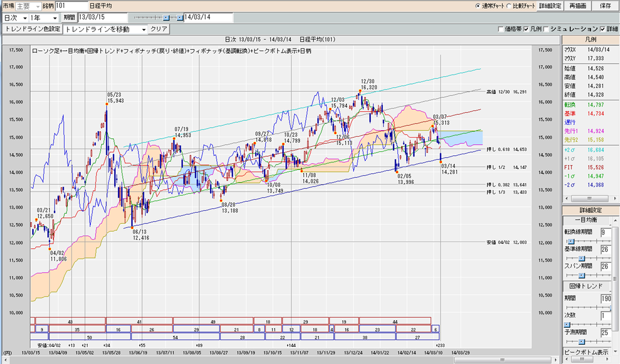Image resolution: width=620 pixels, height=364 pixels.
Task: Expand the ピークボトム表示 settings section
Action: point(588,352)
